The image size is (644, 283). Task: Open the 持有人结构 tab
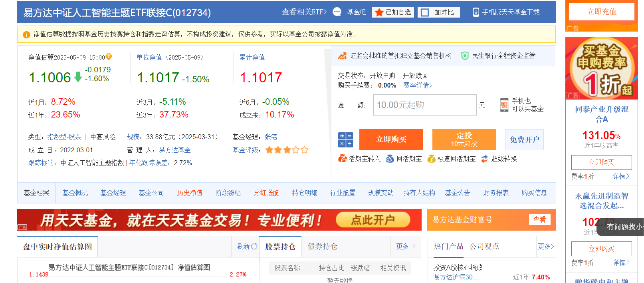[419, 193]
